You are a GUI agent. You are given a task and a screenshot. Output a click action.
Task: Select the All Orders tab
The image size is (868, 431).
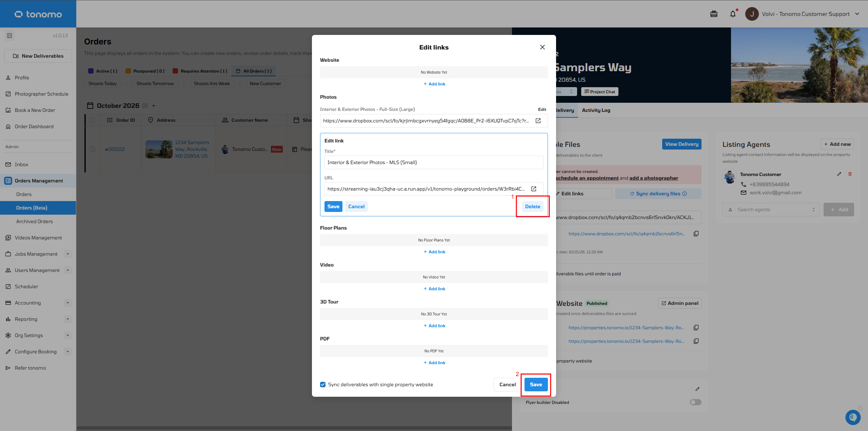[254, 71]
